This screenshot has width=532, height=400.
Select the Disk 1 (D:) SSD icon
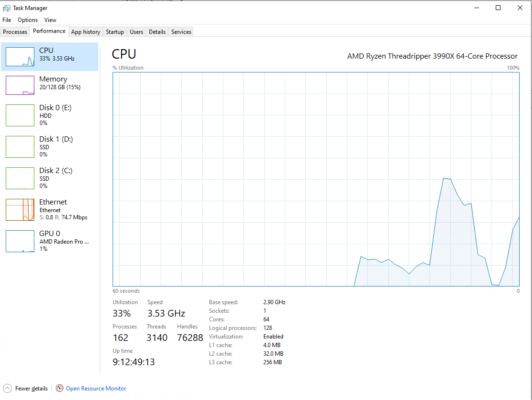[x=20, y=146]
